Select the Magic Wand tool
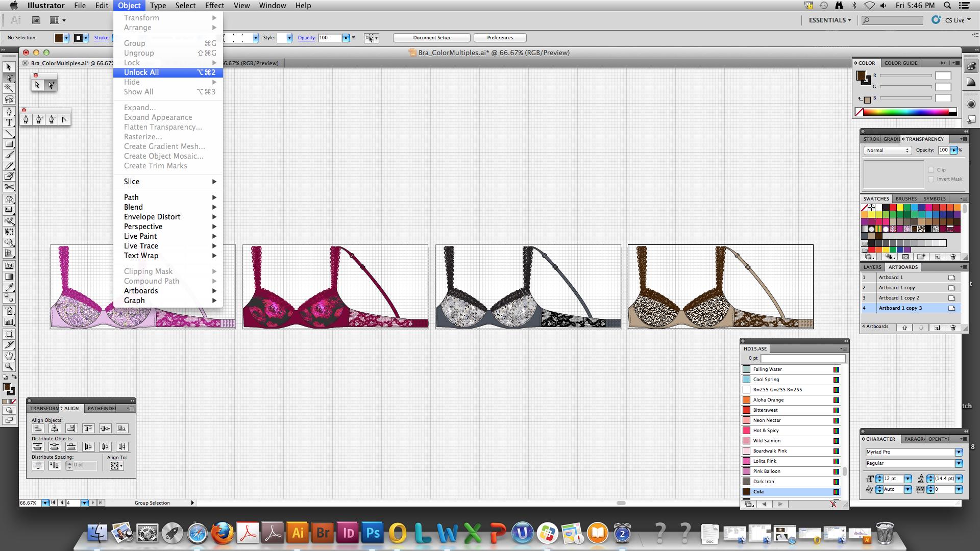Screen dimensions: 980x551 point(9,88)
